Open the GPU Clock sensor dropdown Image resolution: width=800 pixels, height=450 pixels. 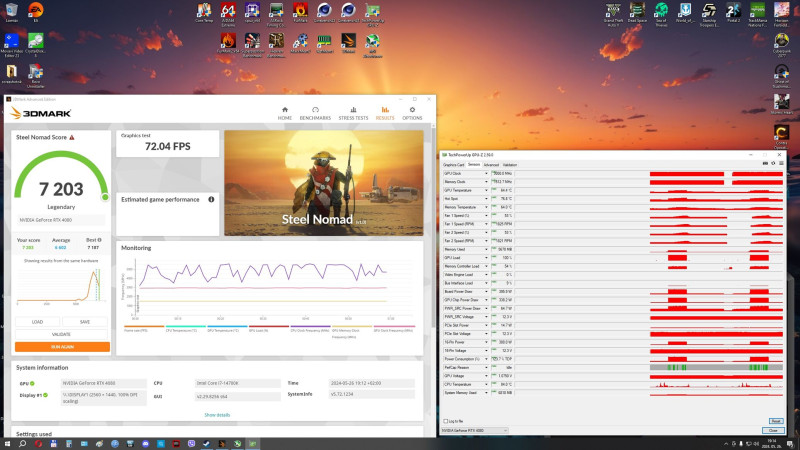coord(486,173)
